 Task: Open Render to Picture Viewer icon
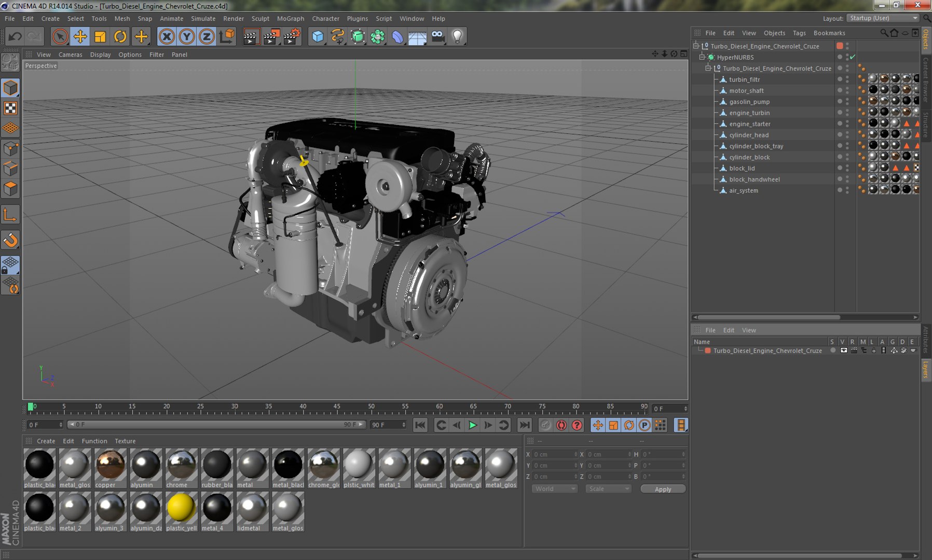click(271, 36)
